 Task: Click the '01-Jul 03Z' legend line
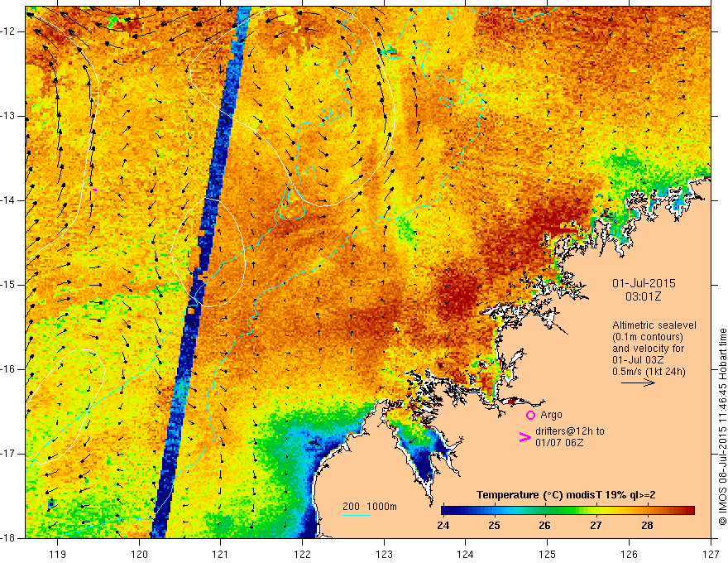pos(638,360)
